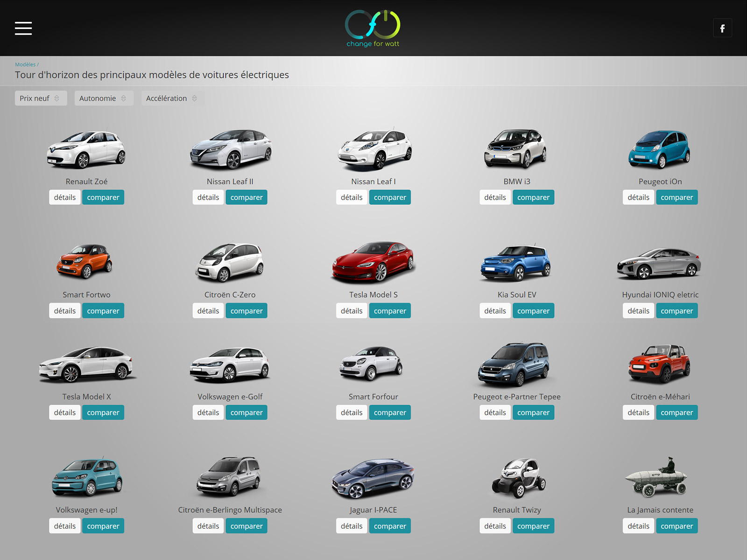Compare the Hyundai IONIQ eletric
747x560 pixels.
click(677, 311)
